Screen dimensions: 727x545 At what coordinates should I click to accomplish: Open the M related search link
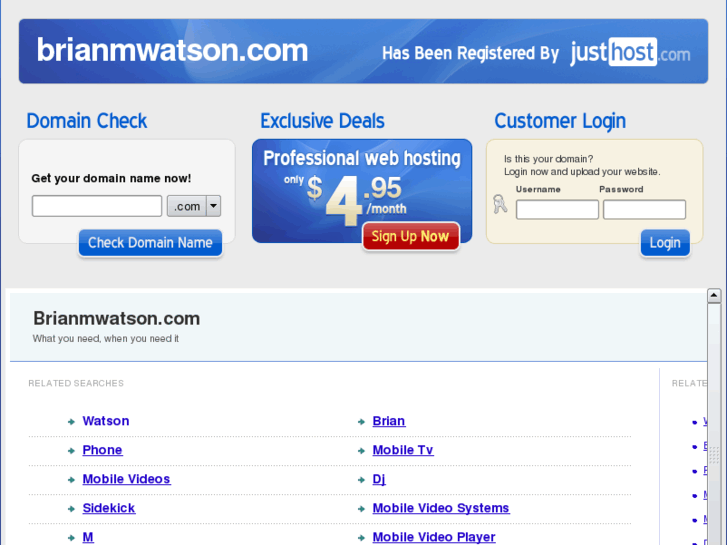(88, 537)
